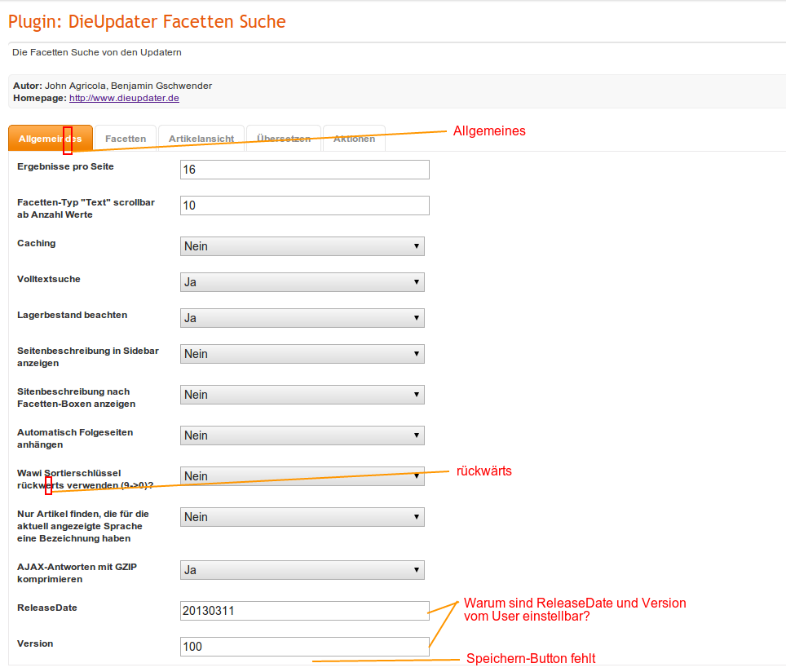Open Wawi Sortierschlüssel rückwärts verwenden dropdown
The image size is (786, 672).
click(302, 476)
